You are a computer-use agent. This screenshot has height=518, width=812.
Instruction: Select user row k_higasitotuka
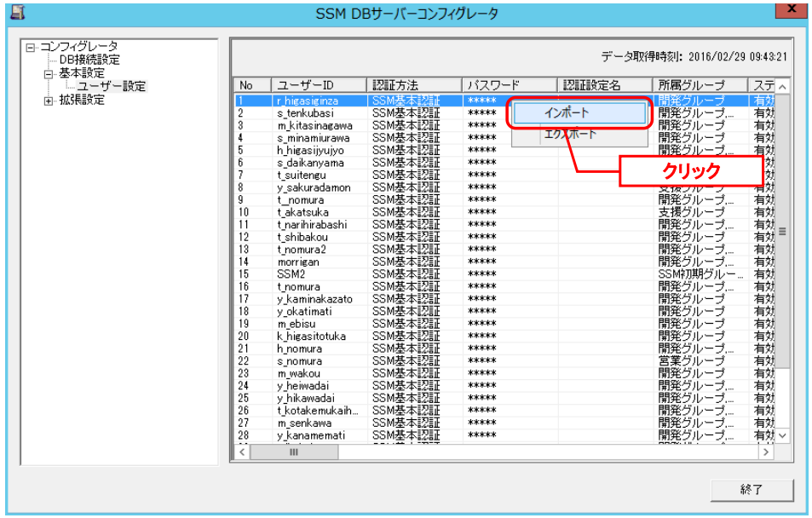(505, 337)
